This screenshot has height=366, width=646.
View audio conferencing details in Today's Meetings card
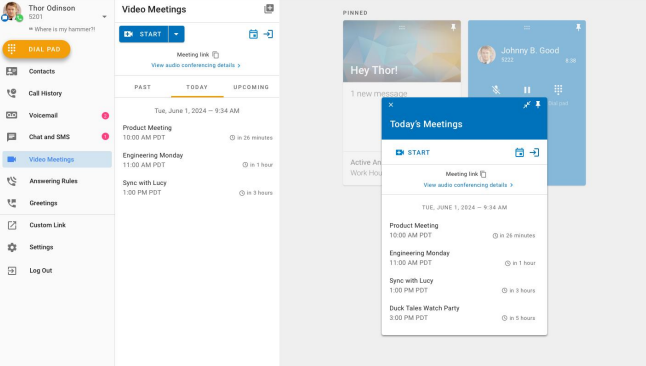coord(468,185)
